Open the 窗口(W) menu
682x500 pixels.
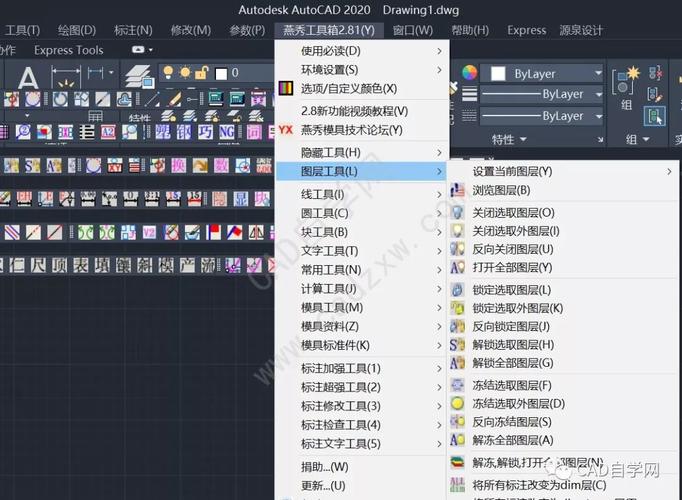(x=413, y=30)
